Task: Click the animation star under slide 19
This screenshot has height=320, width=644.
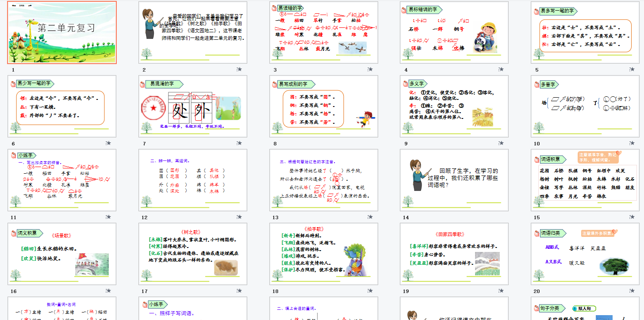Action: [x=501, y=291]
